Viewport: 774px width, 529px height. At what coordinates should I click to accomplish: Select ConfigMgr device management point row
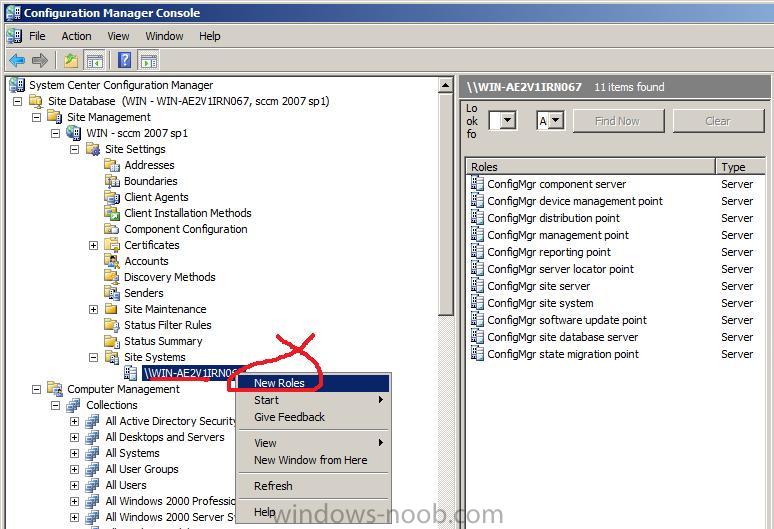[617, 201]
